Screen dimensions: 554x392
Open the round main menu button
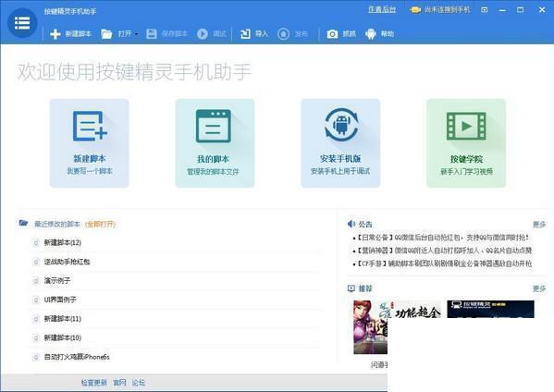22,23
